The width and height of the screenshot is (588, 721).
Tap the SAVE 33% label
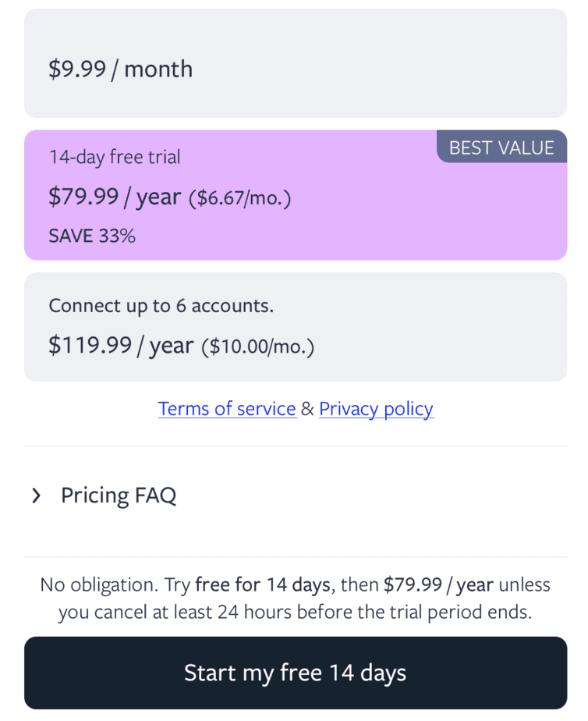92,236
